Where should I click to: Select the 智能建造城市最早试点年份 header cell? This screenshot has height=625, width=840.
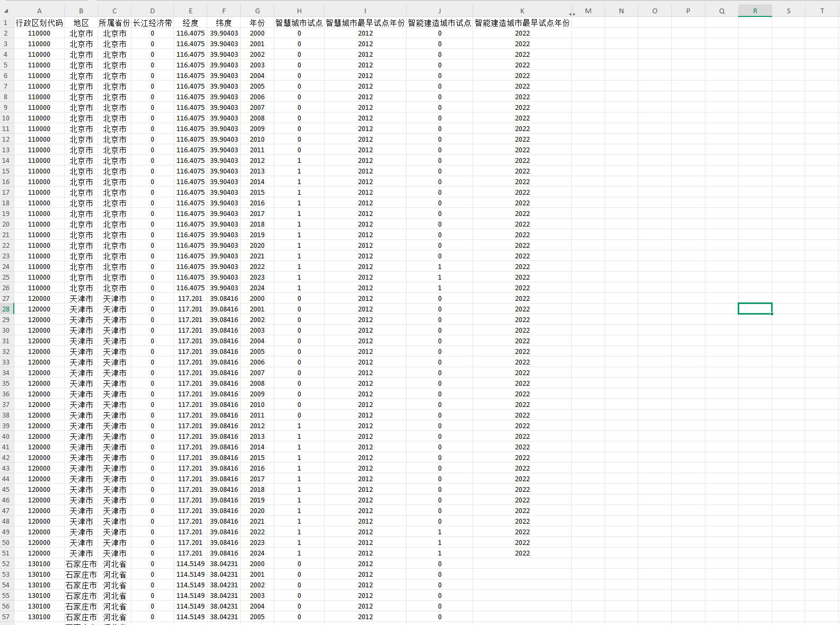coord(522,23)
